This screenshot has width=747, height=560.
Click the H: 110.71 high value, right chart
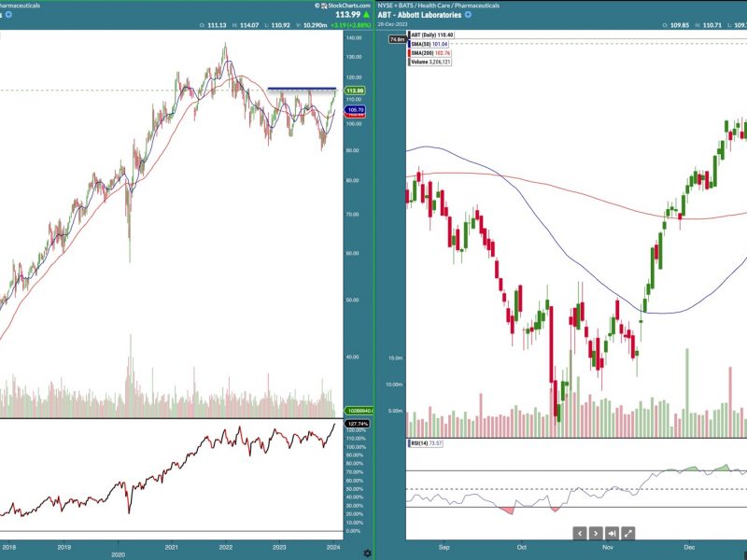click(709, 25)
